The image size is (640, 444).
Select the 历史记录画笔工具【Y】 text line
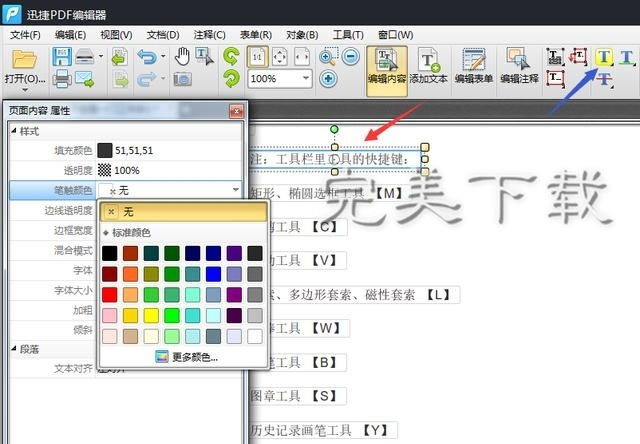tap(322, 430)
